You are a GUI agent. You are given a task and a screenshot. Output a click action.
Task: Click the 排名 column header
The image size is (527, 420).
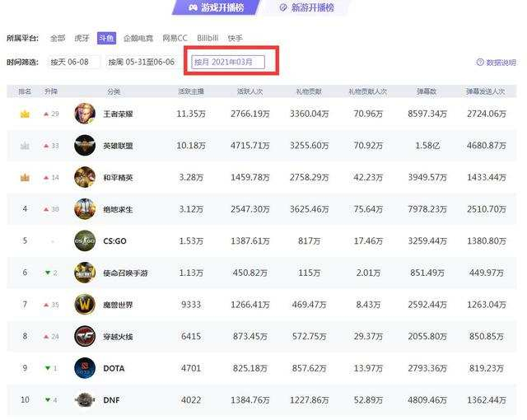click(25, 91)
